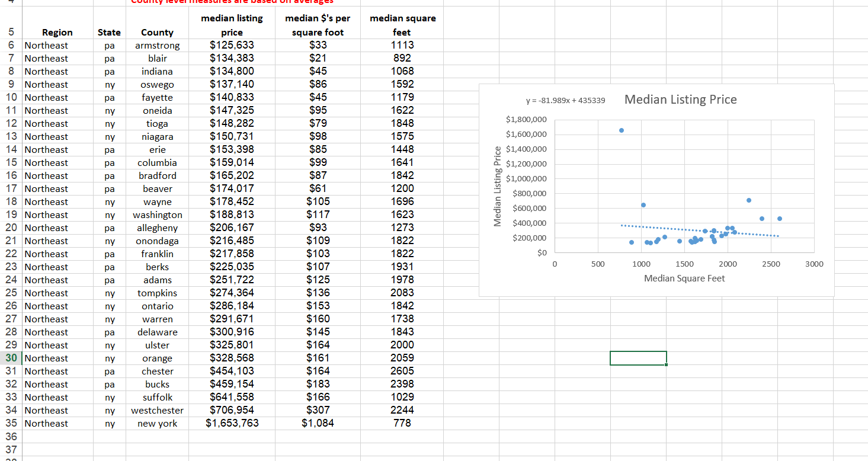868x461 pixels.
Task: Select the adams county cell
Action: coord(157,280)
